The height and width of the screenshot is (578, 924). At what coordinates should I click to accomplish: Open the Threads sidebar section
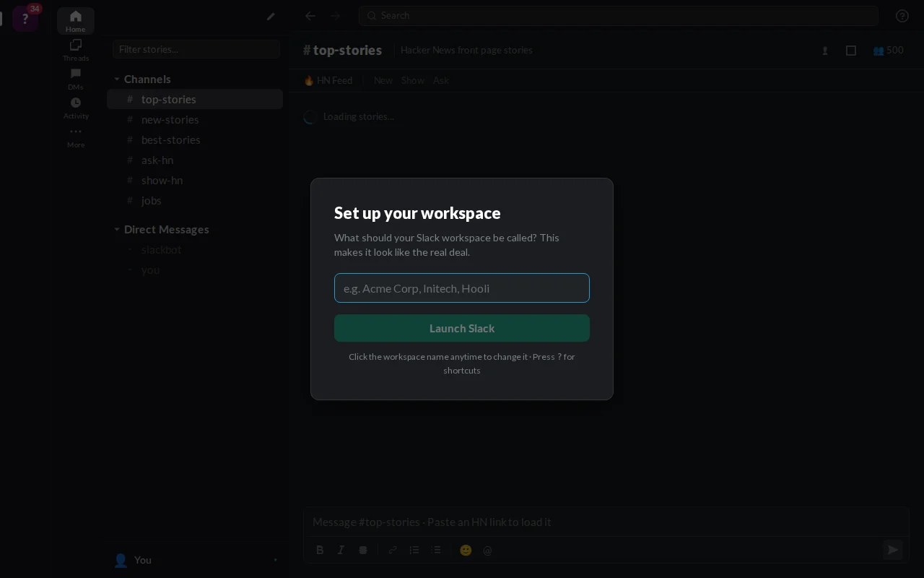coord(76,50)
